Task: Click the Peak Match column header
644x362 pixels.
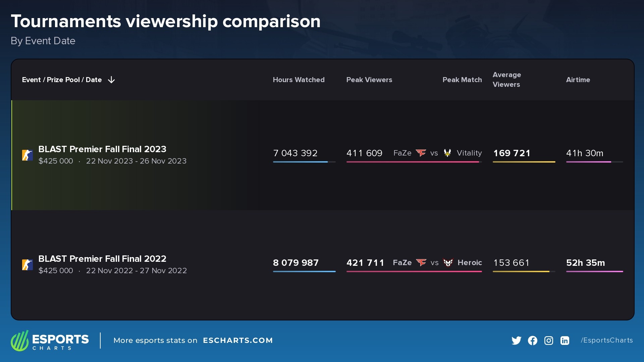Action: pos(462,80)
